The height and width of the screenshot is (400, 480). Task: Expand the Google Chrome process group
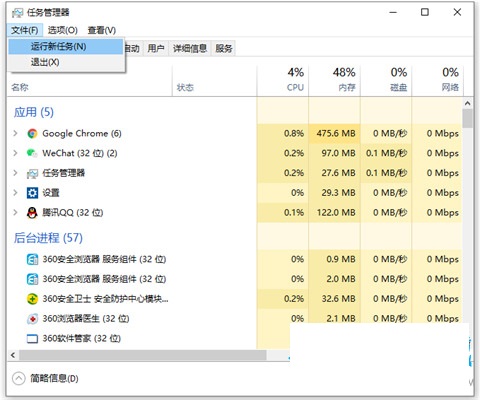(x=15, y=133)
